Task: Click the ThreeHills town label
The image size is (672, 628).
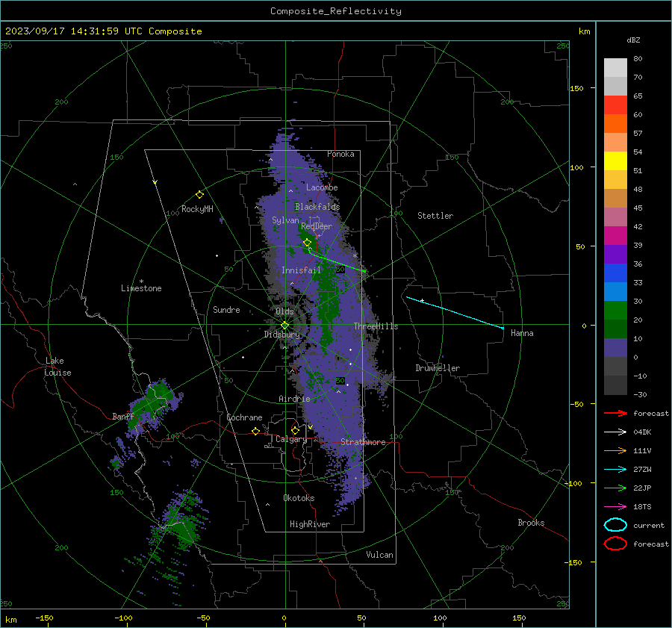Action: click(x=376, y=326)
